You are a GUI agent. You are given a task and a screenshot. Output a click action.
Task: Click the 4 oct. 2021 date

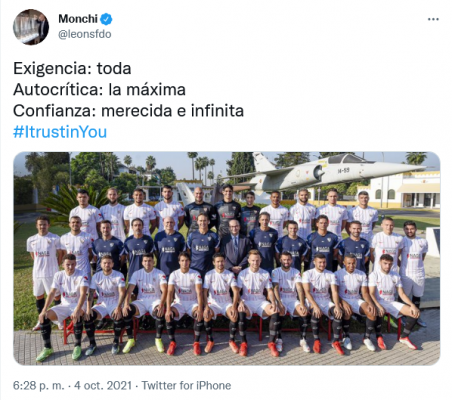[x=103, y=385]
